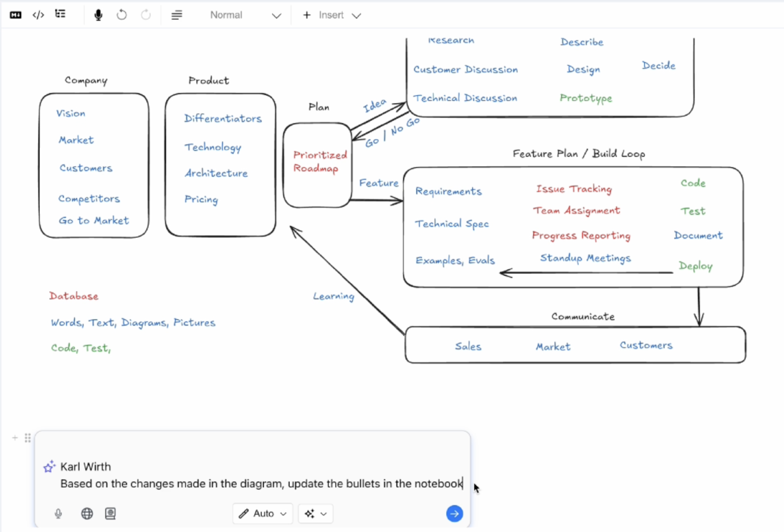Expand the Auto mode dropdown
The image size is (784, 532).
pyautogui.click(x=263, y=514)
